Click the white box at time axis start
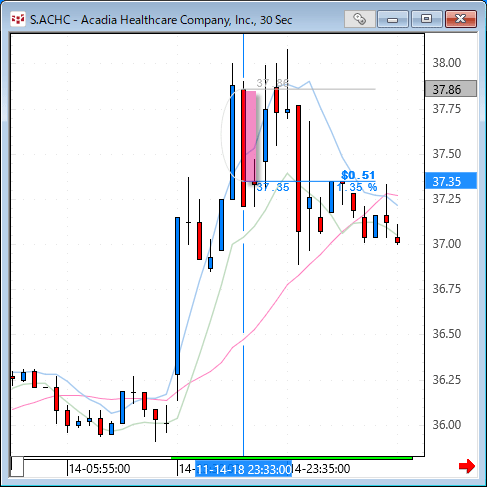This screenshot has width=487, height=487. click(17, 467)
